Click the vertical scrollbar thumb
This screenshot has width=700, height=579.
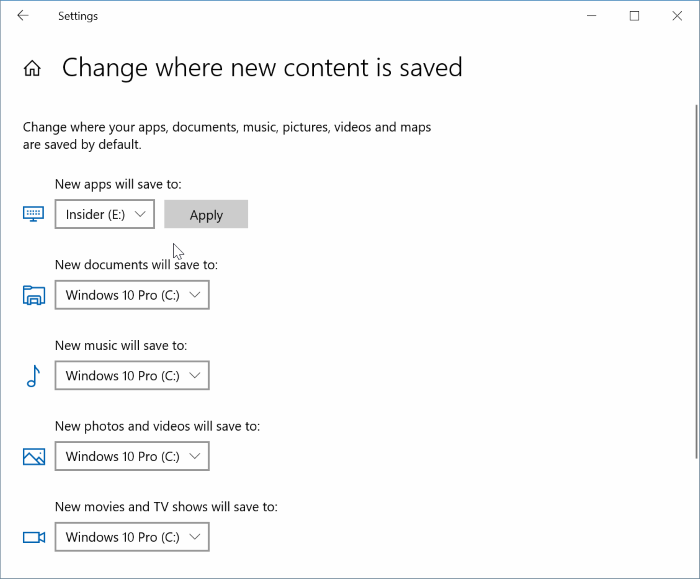tap(696, 281)
